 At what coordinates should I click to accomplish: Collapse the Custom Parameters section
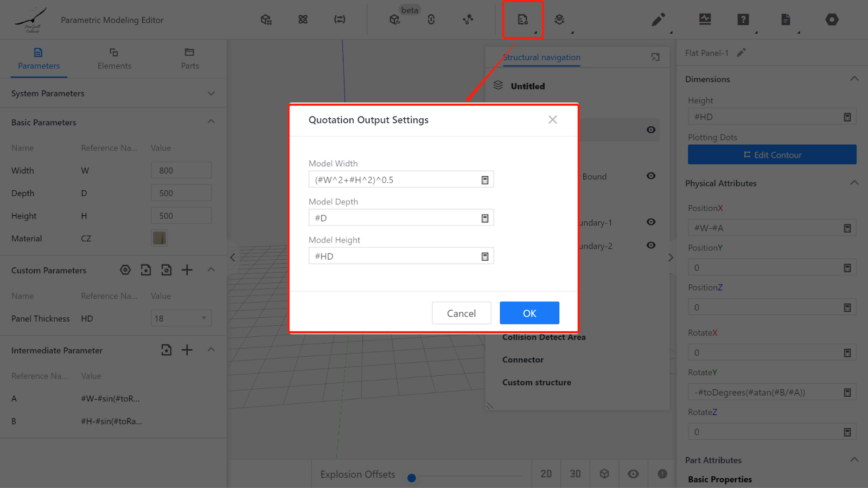(x=211, y=269)
